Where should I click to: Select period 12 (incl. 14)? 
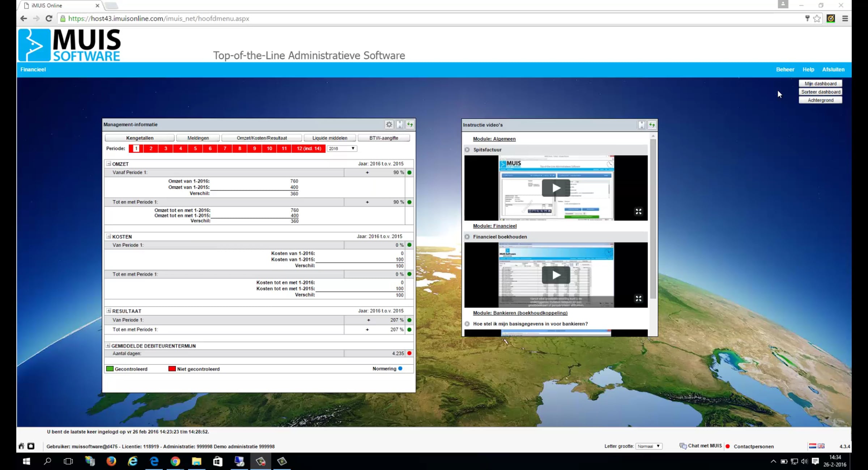point(309,148)
